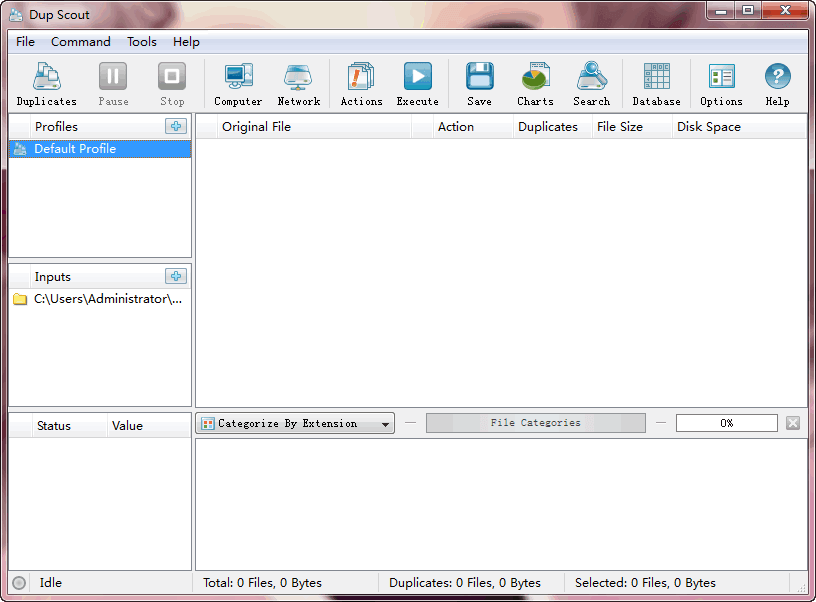This screenshot has width=816, height=602.
Task: Click the Dup Scout title bar app icon
Action: (x=16, y=15)
